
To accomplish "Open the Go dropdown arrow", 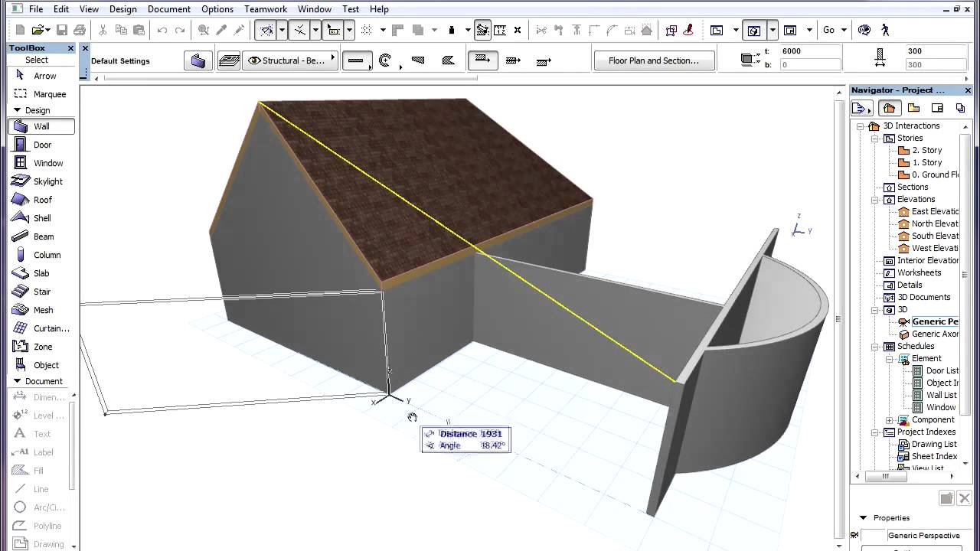I will (x=844, y=30).
